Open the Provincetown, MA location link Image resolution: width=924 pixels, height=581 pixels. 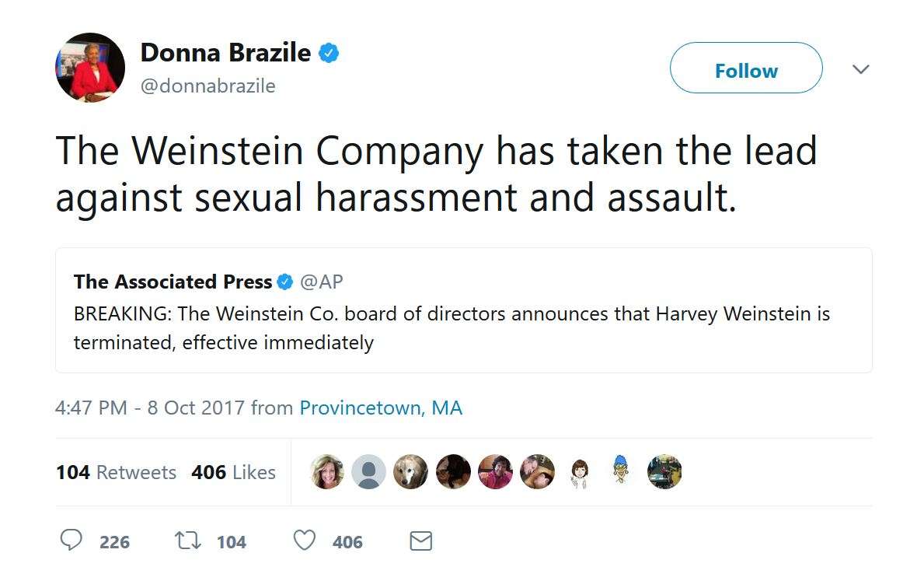(x=381, y=408)
